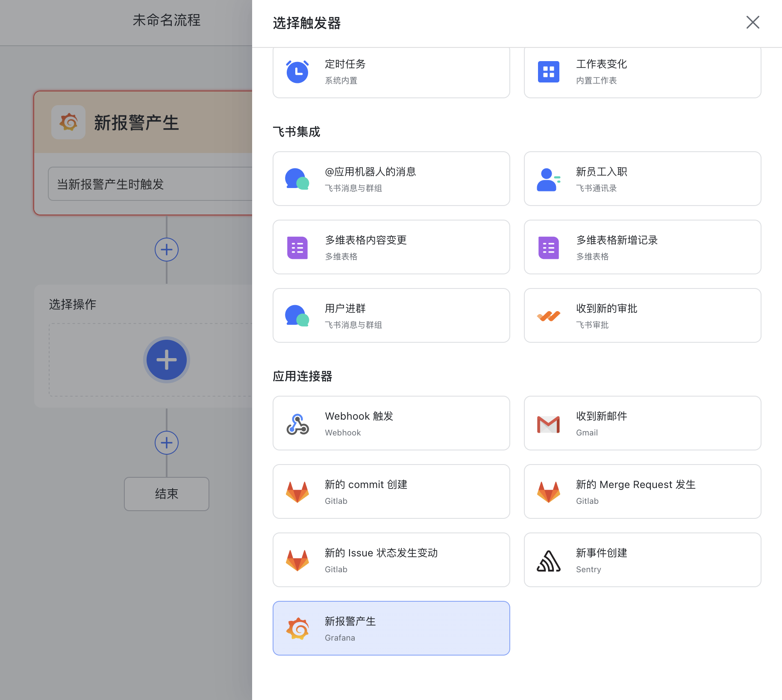Click the 结束 end node
This screenshot has width=782, height=700.
pyautogui.click(x=166, y=494)
